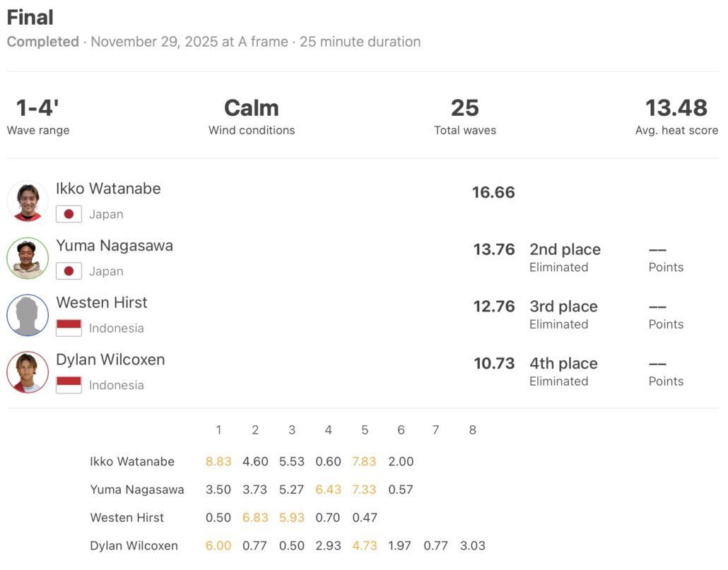This screenshot has width=728, height=570.
Task: Open Yuma Nagasawa athlete name link
Action: tap(115, 246)
